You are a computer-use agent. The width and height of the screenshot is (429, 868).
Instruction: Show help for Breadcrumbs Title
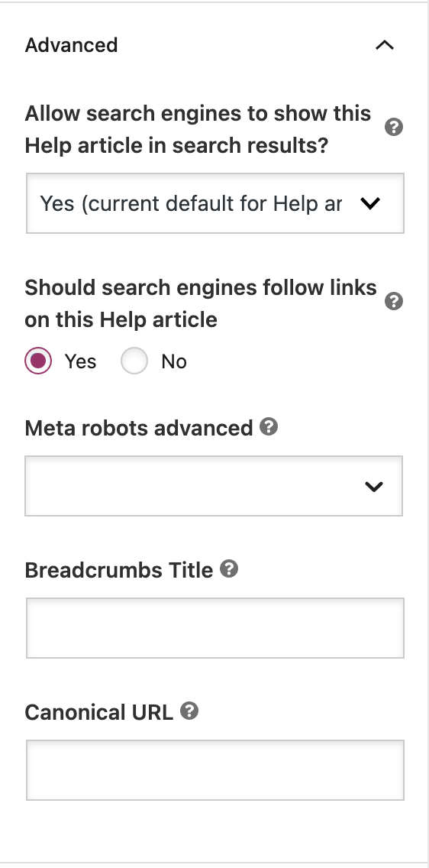(x=229, y=568)
